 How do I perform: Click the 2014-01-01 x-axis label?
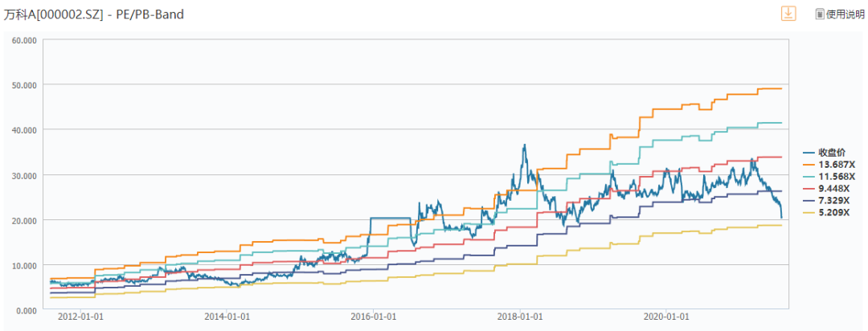tap(227, 317)
